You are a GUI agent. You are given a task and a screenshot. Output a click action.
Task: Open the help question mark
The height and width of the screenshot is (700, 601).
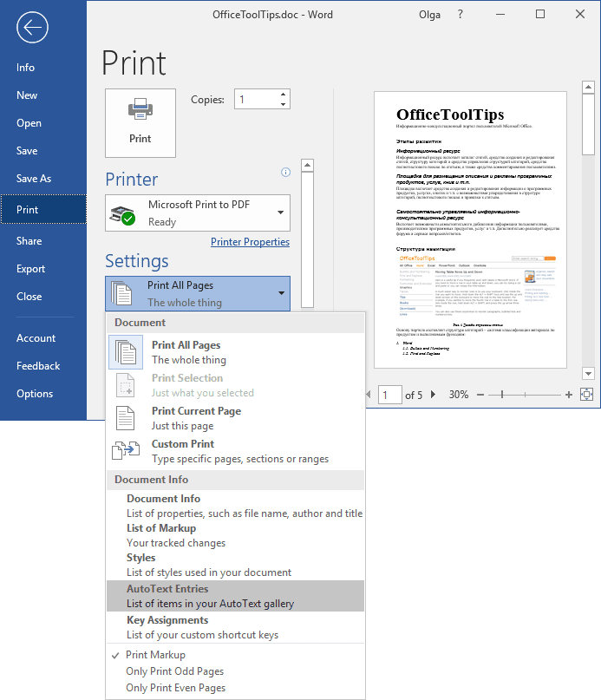461,14
